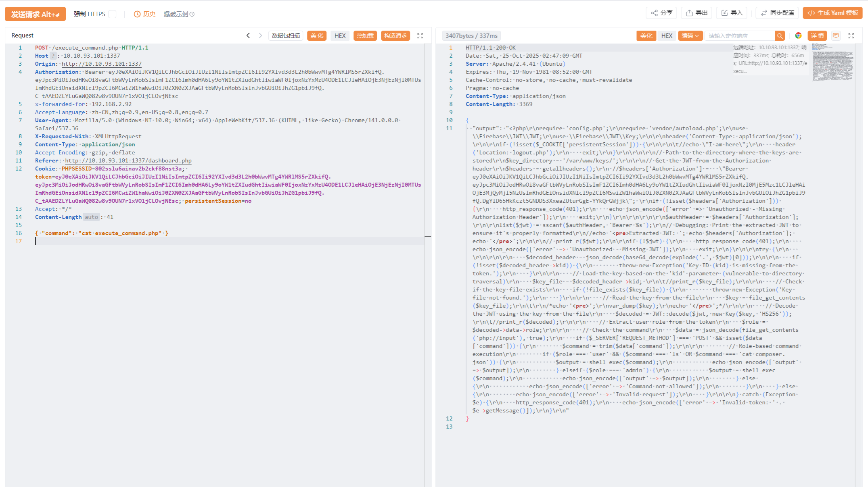Open the response comment bubble icon
Image resolution: width=868 pixels, height=487 pixels.
point(836,35)
